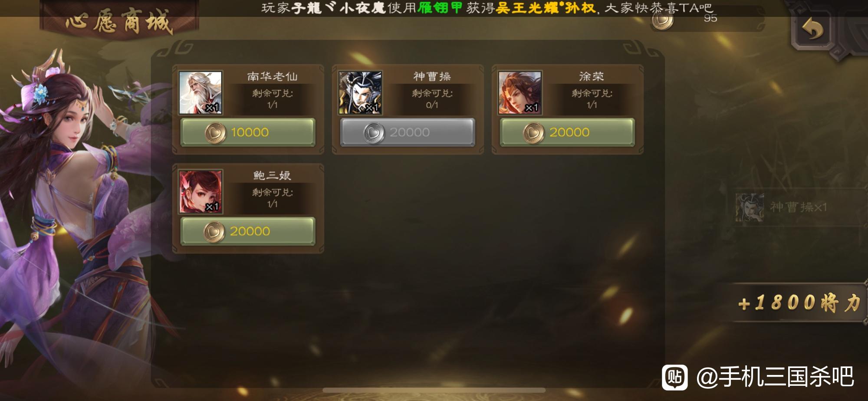Tap the 神曹操×1 reward notification
This screenshot has height=401, width=868.
point(782,207)
